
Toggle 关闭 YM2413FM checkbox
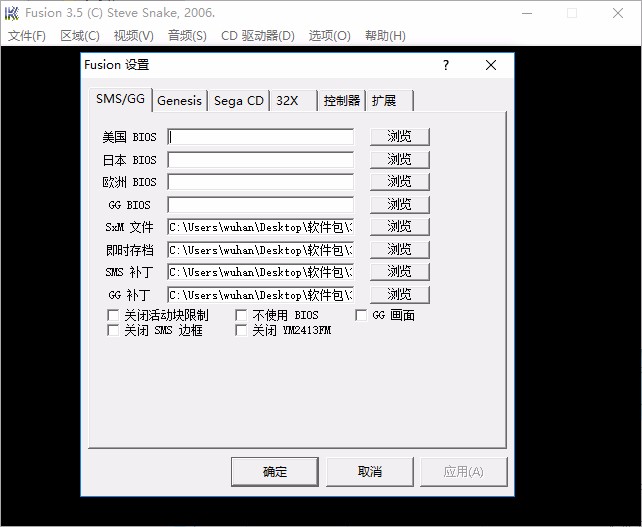241,330
